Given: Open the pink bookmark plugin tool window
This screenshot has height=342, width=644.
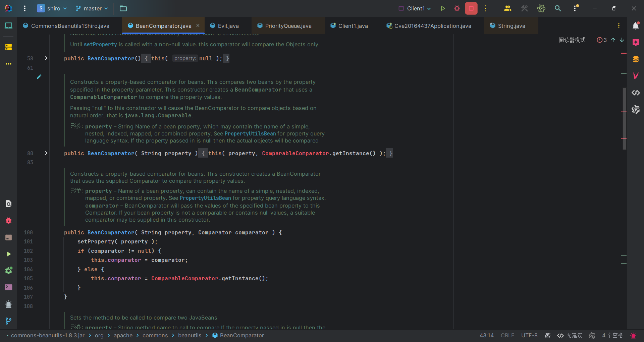Looking at the screenshot, I should (636, 42).
